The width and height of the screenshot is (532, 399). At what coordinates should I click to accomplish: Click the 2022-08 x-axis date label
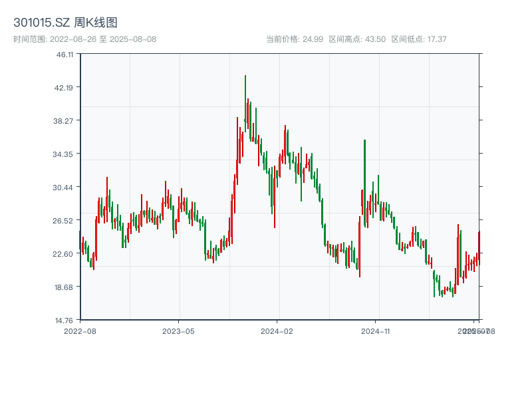coord(80,331)
